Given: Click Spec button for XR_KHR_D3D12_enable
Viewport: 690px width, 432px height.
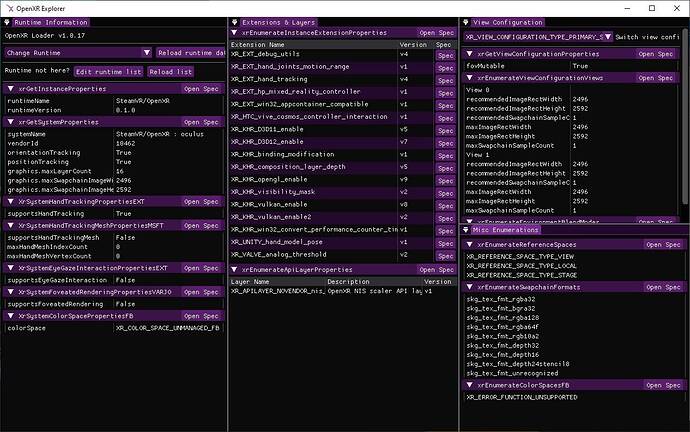Looking at the screenshot, I should (x=445, y=143).
